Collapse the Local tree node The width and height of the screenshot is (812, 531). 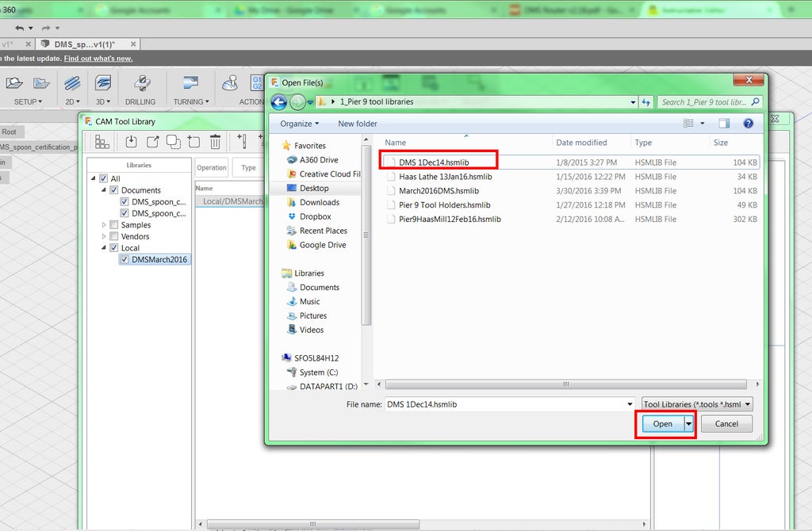click(104, 247)
